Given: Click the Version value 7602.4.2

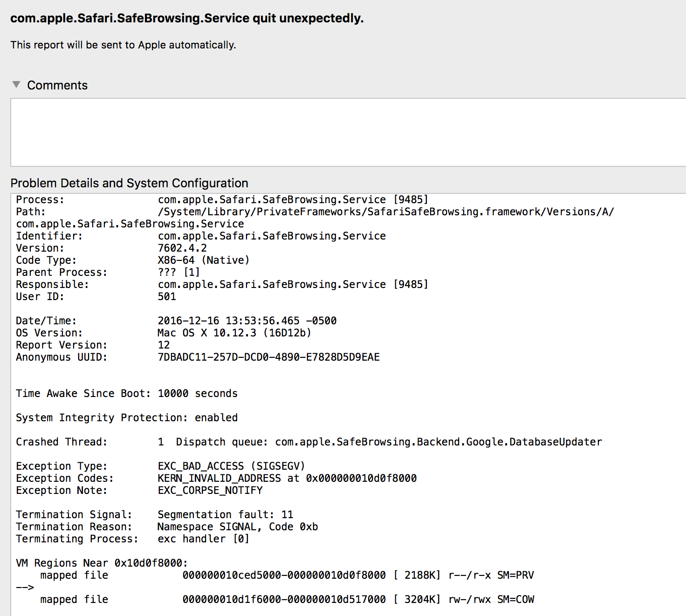Looking at the screenshot, I should [x=182, y=248].
